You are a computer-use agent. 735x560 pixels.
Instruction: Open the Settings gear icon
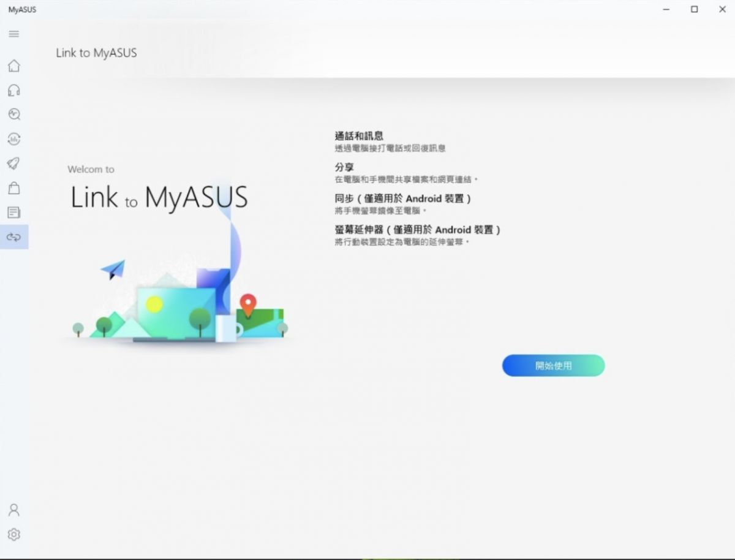[x=14, y=534]
